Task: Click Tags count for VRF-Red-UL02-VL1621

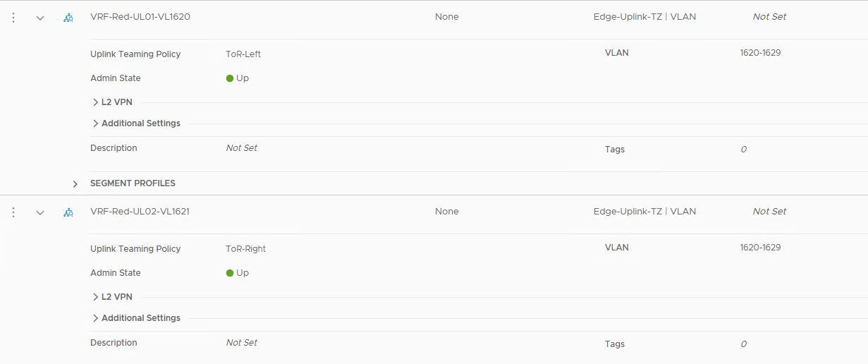Action: (743, 344)
